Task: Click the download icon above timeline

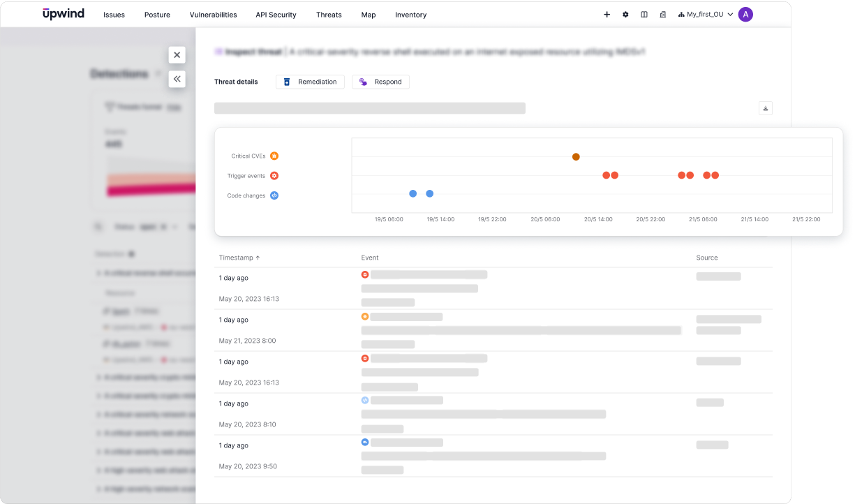Action: tap(766, 108)
